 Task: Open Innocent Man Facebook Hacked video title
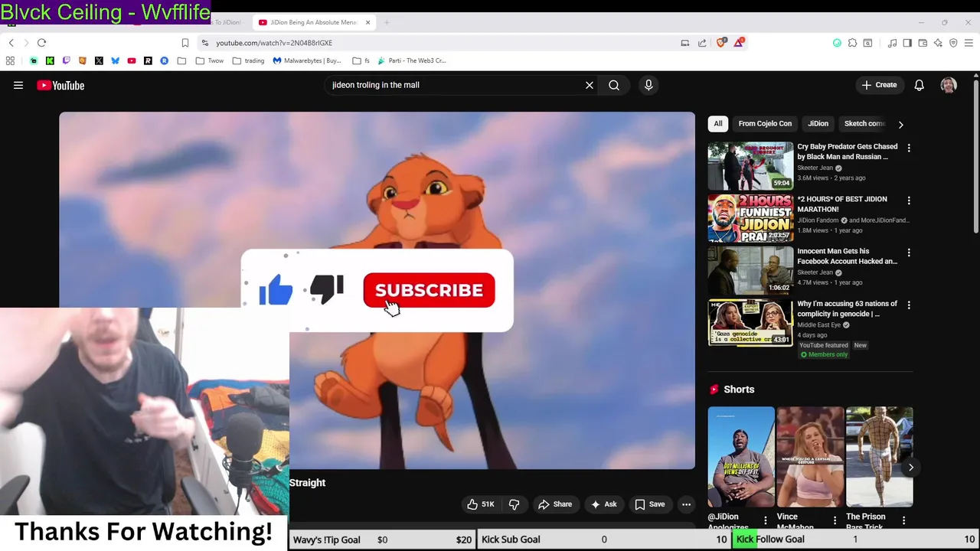[x=847, y=256]
